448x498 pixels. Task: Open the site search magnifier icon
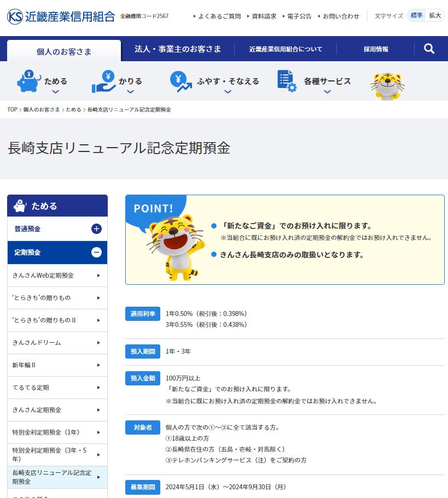click(x=429, y=49)
